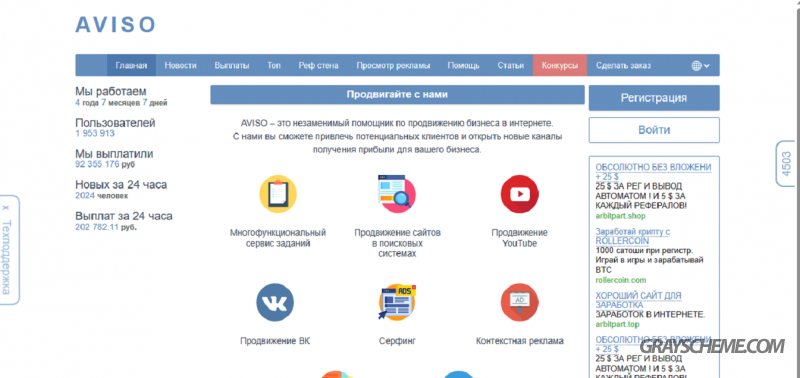
Task: Open the Реф стена page
Action: (318, 65)
